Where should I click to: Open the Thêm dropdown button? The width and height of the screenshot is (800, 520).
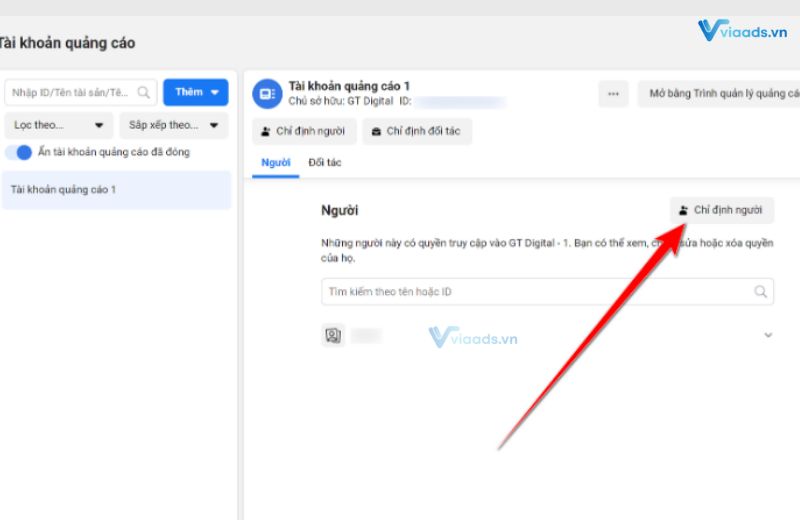[x=195, y=92]
